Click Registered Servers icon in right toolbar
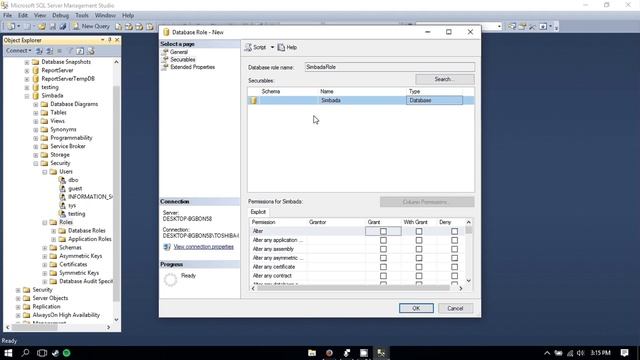 pyautogui.click(x=512, y=27)
